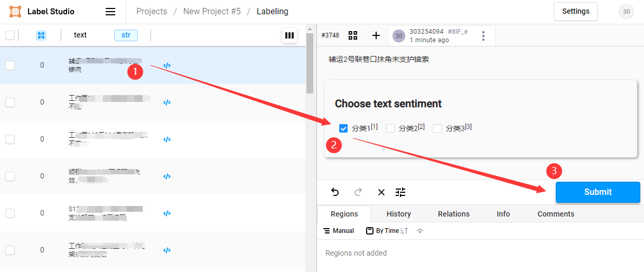The height and width of the screenshot is (272, 644).
Task: Open annotation settings sliders icon
Action: [401, 192]
